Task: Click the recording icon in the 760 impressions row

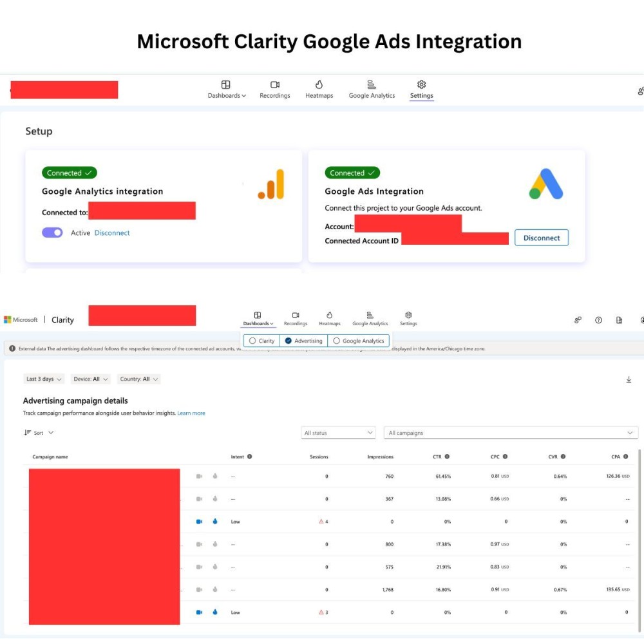Action: [x=199, y=476]
